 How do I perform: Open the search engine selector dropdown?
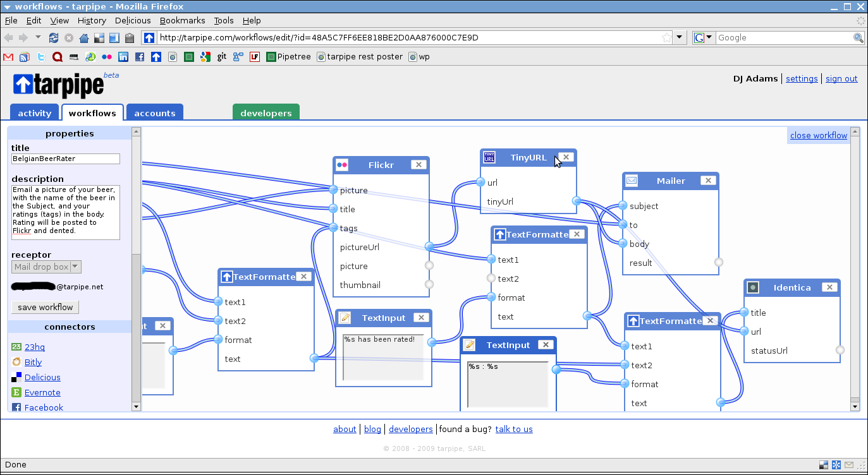[704, 38]
